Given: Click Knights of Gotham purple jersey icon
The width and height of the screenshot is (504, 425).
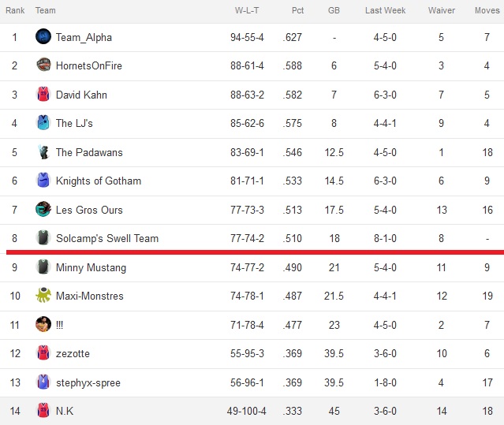Looking at the screenshot, I should pyautogui.click(x=43, y=181).
